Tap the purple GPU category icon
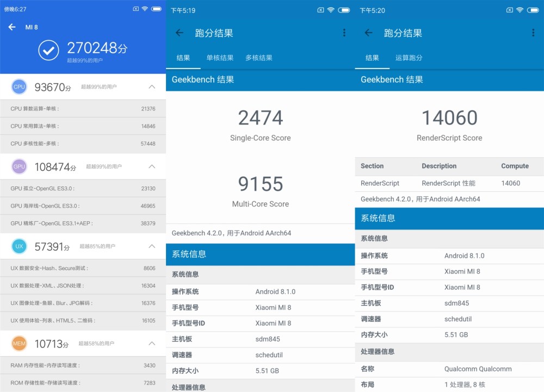The width and height of the screenshot is (544, 392). (x=19, y=166)
